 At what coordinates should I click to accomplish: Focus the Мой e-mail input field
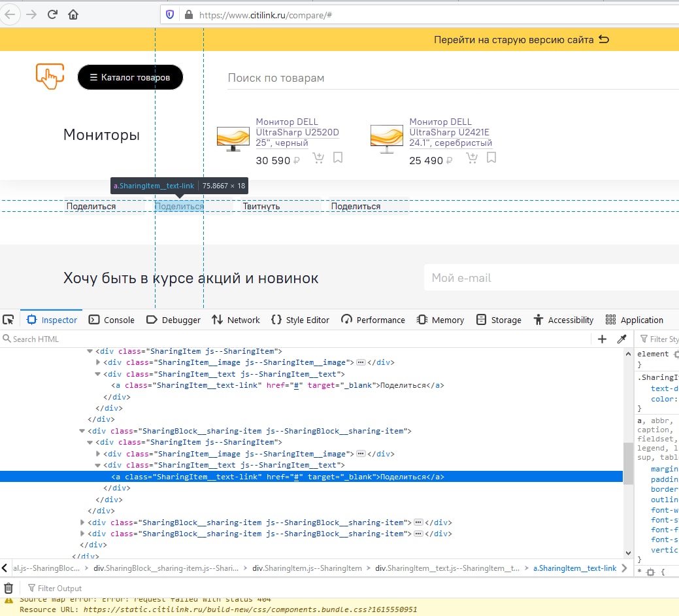tap(552, 278)
